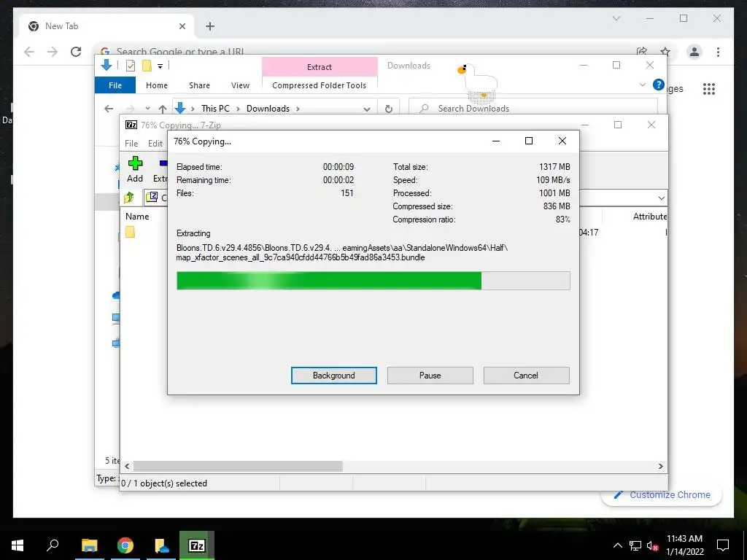Open the notification center icon
Screen dimensions: 747x560
[723, 545]
